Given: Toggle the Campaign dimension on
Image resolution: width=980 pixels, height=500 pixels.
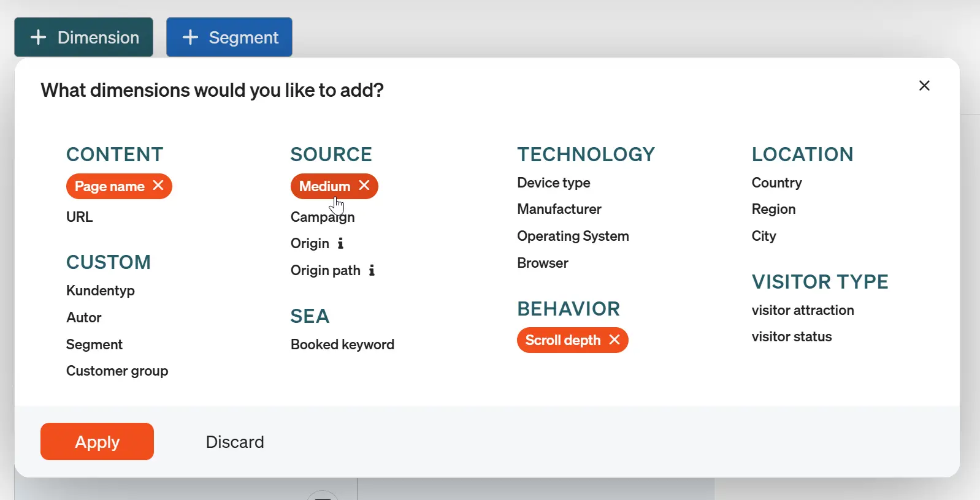Looking at the screenshot, I should click(323, 217).
